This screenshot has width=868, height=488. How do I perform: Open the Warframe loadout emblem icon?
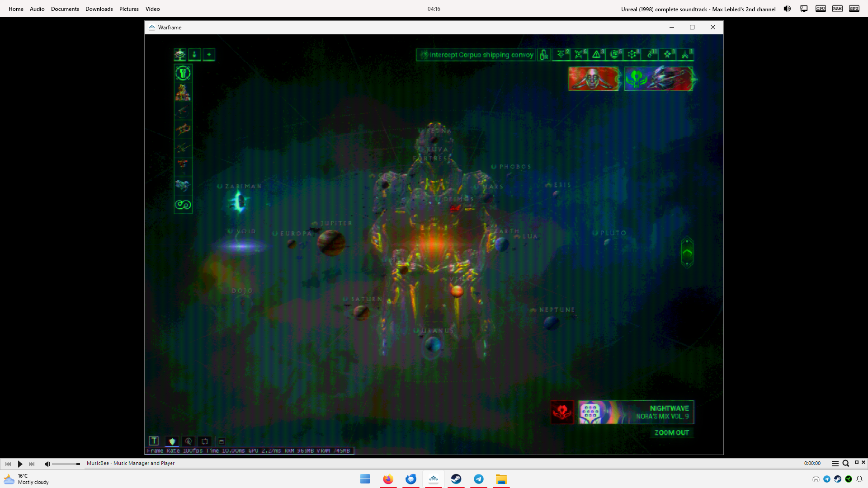coord(183,73)
